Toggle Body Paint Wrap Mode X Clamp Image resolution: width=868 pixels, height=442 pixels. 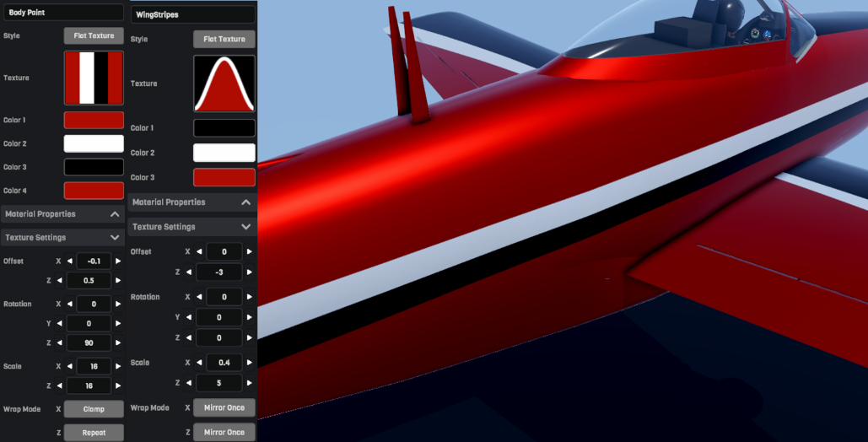tap(94, 409)
